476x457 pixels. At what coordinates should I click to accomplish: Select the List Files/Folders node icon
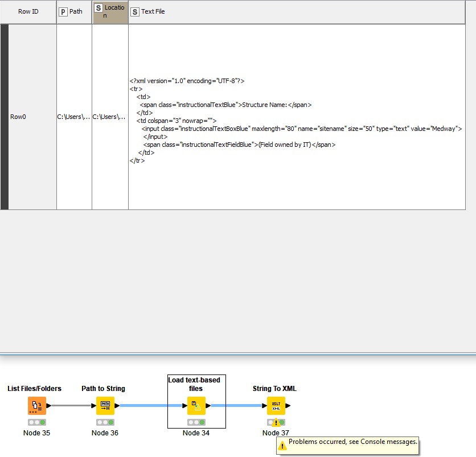click(x=36, y=405)
